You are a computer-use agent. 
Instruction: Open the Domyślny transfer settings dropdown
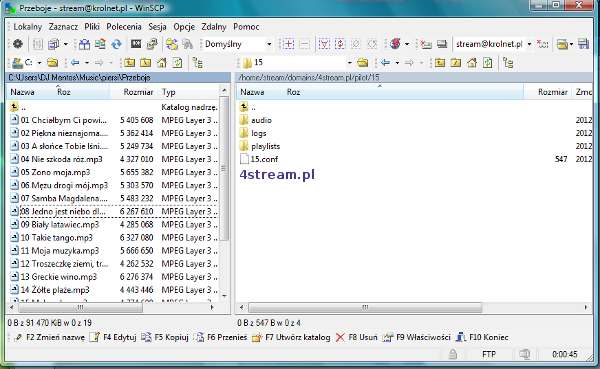(269, 44)
